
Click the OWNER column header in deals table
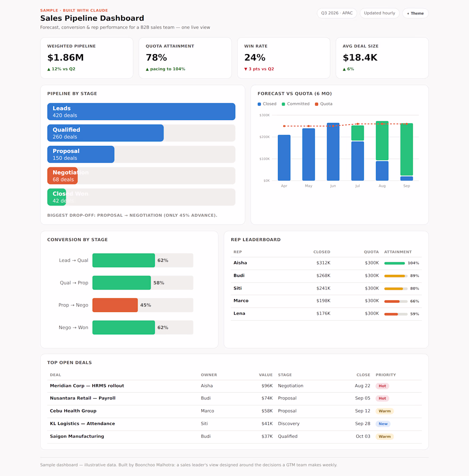pos(209,375)
